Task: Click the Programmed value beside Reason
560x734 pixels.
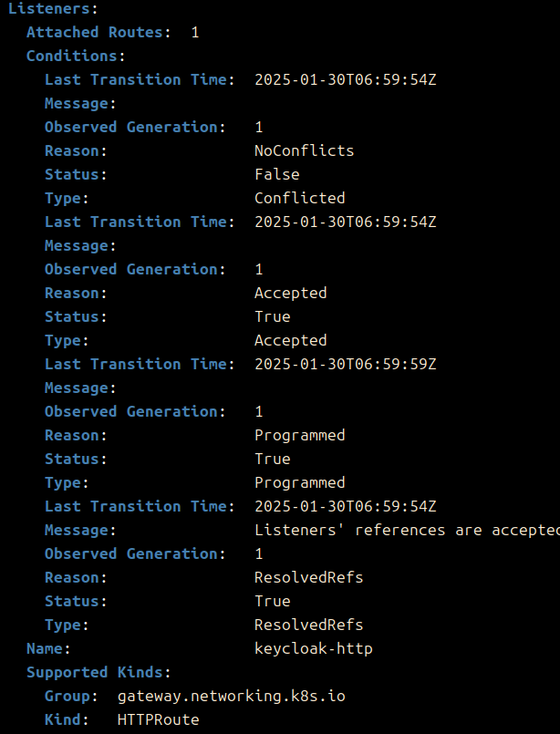Action: [299, 435]
